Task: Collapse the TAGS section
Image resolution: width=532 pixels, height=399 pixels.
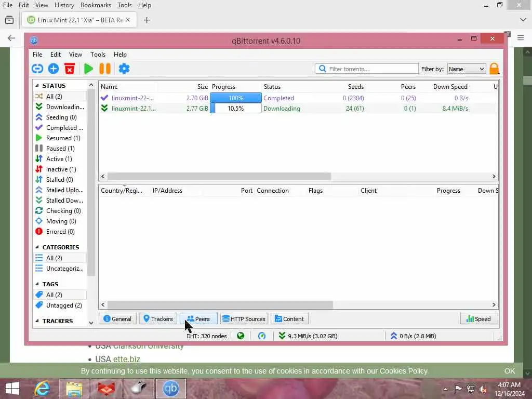Action: (37, 284)
